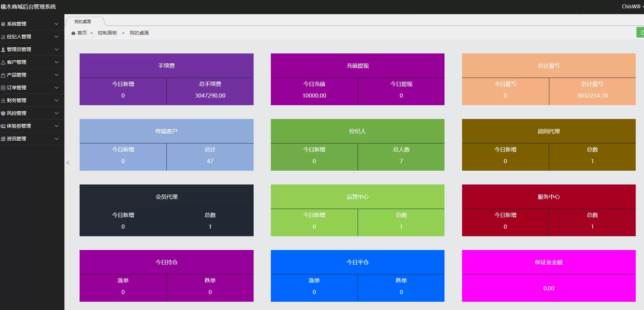644x310 pixels.
Task: Click the home icon in the breadcrumb
Action: (73, 33)
